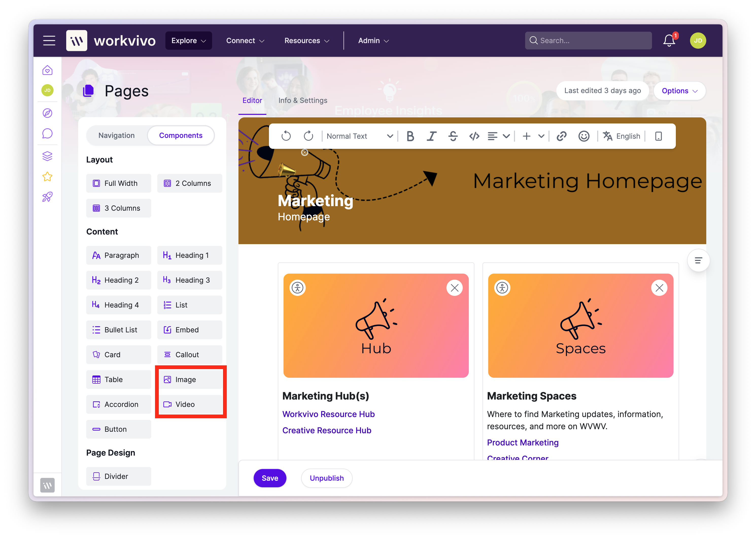The height and width of the screenshot is (539, 756).
Task: Expand the Admin menu
Action: pos(373,41)
